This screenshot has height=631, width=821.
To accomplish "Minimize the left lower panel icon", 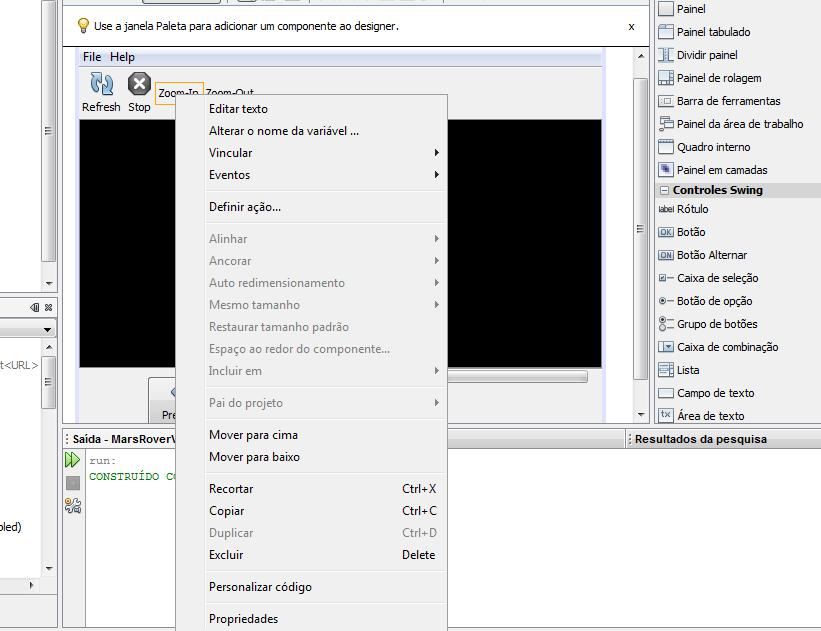I will (35, 307).
